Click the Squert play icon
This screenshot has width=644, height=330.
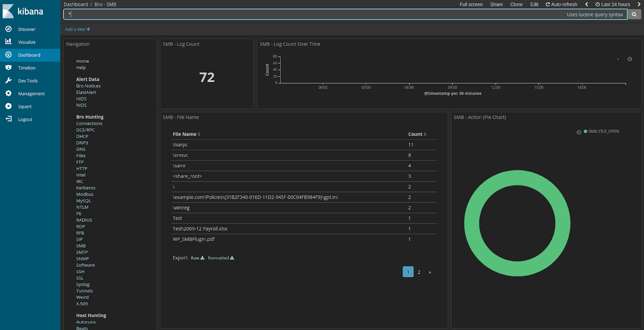click(8, 106)
